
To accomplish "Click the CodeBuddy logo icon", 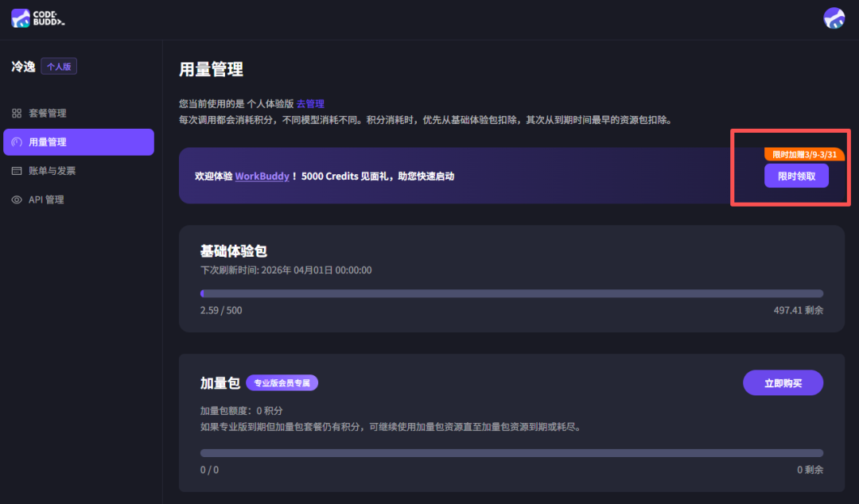I will pos(19,17).
